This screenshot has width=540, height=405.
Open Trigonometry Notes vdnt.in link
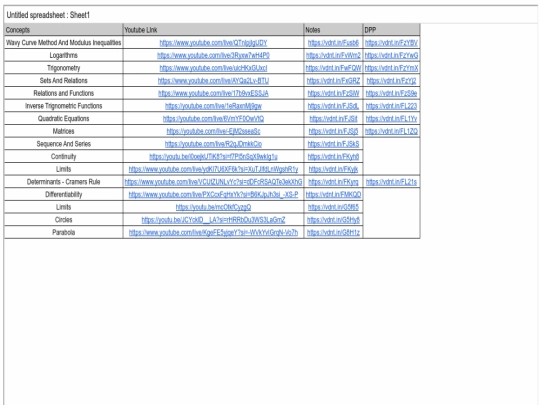pyautogui.click(x=333, y=68)
